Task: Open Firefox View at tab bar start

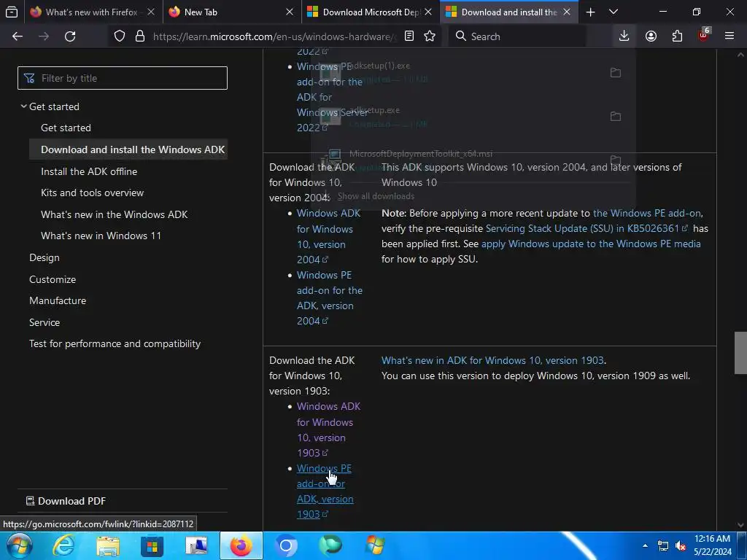Action: [12, 12]
